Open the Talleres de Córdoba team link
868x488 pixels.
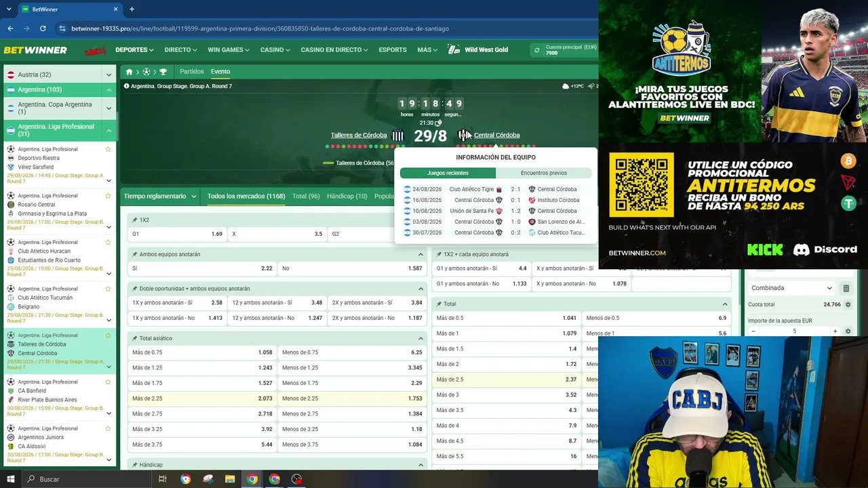pos(359,136)
